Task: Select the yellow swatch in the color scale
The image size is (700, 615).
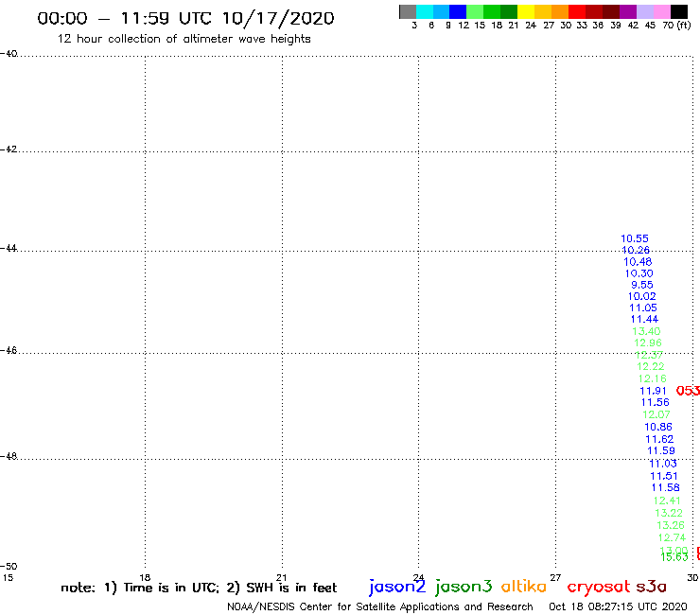Action: pos(526,12)
